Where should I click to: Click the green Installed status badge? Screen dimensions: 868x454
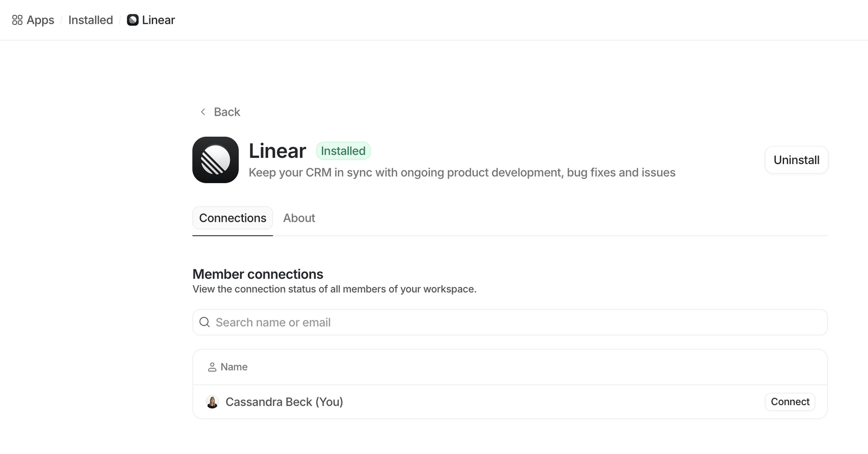[343, 151]
